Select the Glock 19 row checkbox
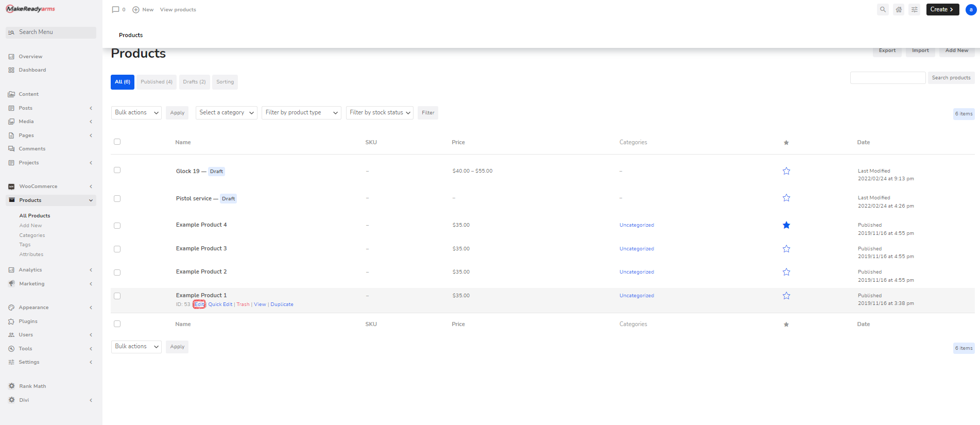The width and height of the screenshot is (980, 425). [x=117, y=170]
